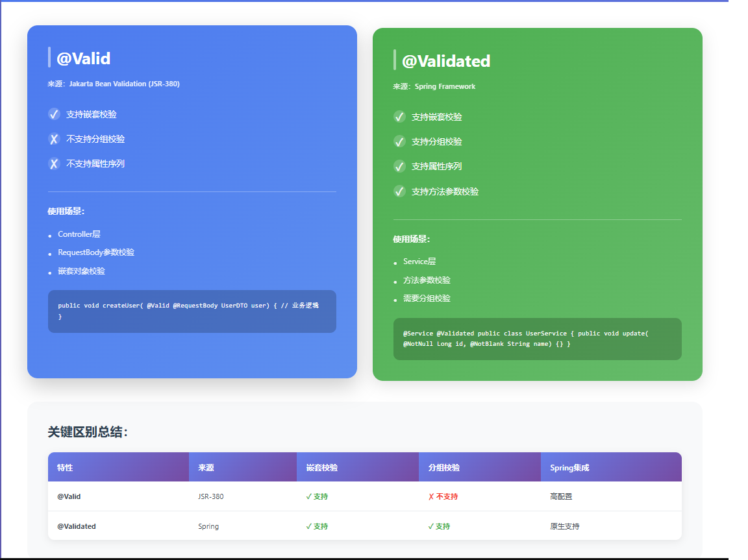
Task: Click check icon beside 支持嵌套校验 in @Validated card
Action: coord(399,117)
